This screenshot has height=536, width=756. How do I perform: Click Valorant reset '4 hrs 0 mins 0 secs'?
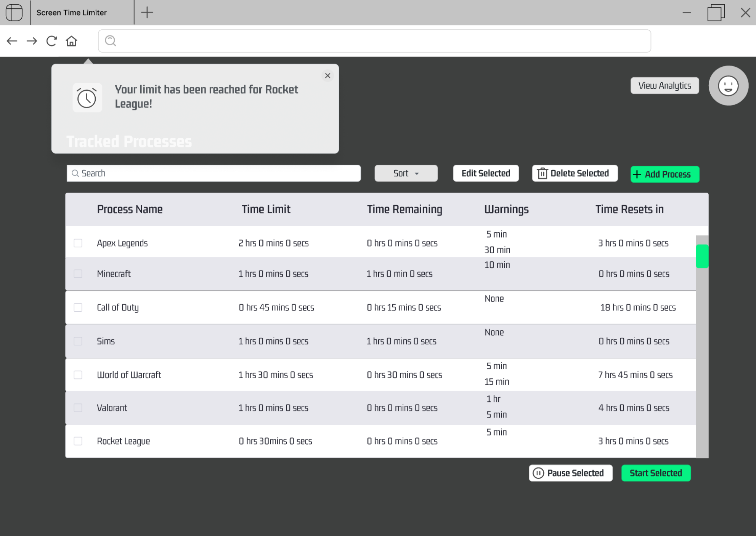(634, 408)
